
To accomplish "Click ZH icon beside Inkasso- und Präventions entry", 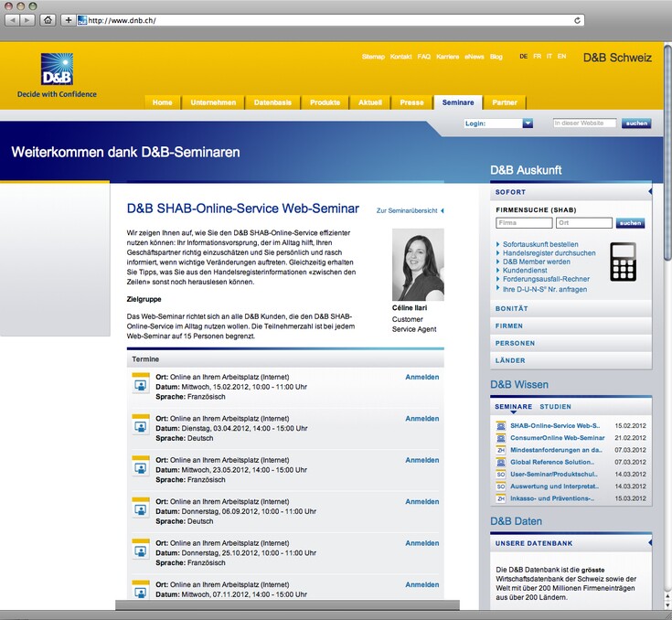I will click(x=501, y=498).
